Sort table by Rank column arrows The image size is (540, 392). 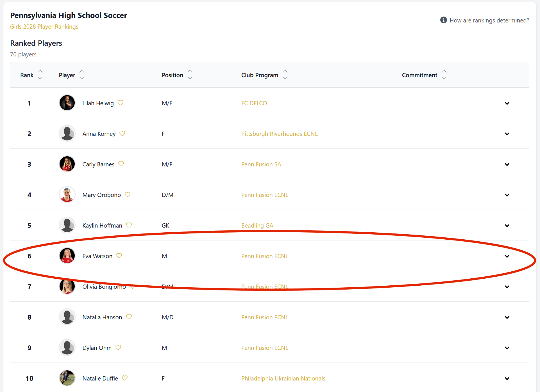pyautogui.click(x=40, y=75)
